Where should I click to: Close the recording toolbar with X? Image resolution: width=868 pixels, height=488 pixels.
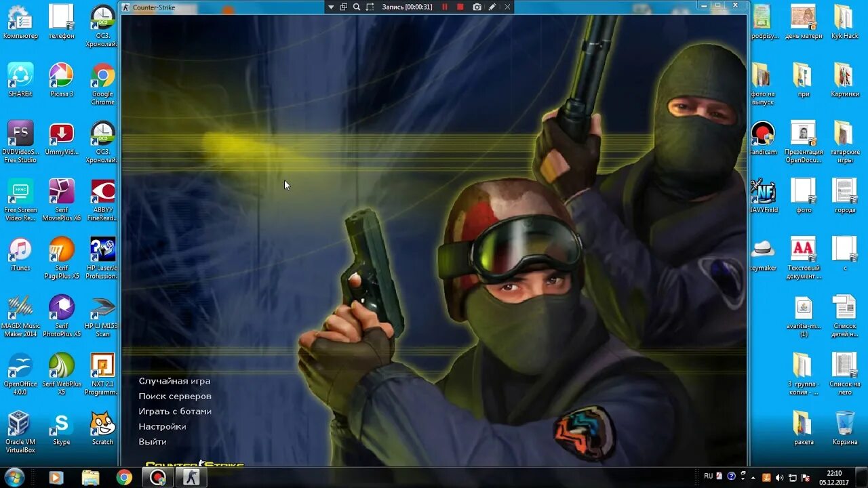(x=507, y=7)
